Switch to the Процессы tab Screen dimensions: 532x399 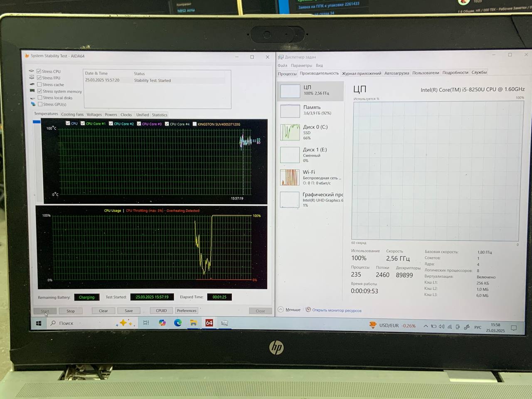coord(287,74)
